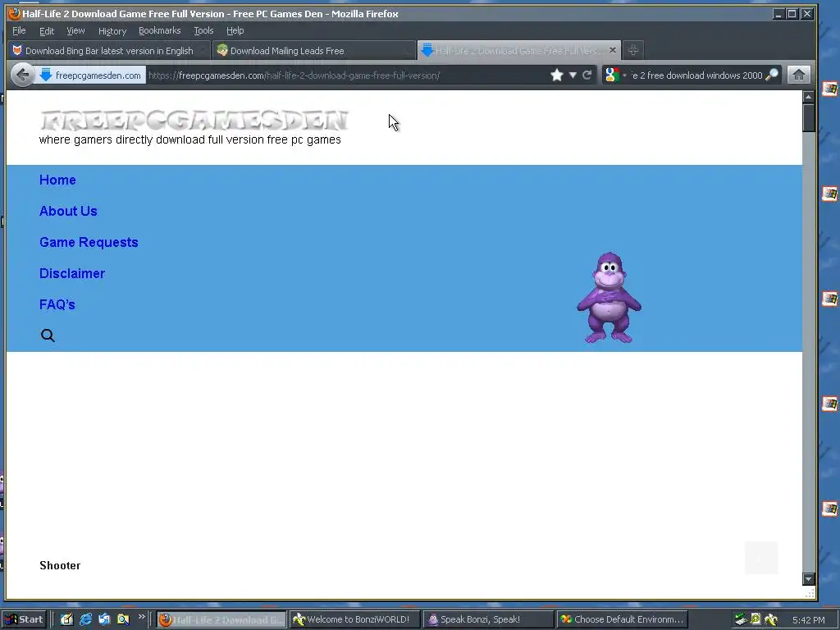
Task: Open the Windows Start menu
Action: tap(24, 619)
